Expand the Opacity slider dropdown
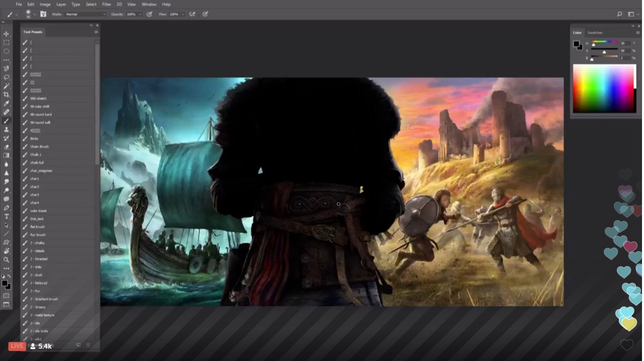The image size is (644, 361). 140,14
